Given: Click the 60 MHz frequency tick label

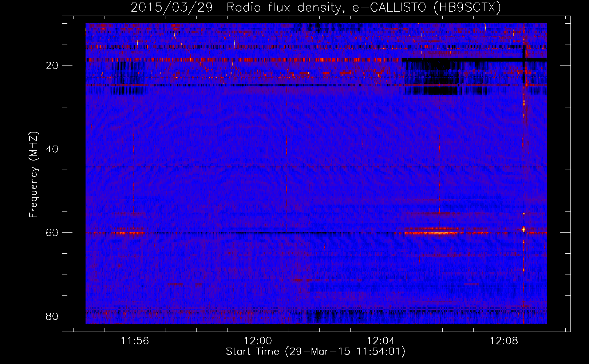Looking at the screenshot, I should tap(52, 233).
